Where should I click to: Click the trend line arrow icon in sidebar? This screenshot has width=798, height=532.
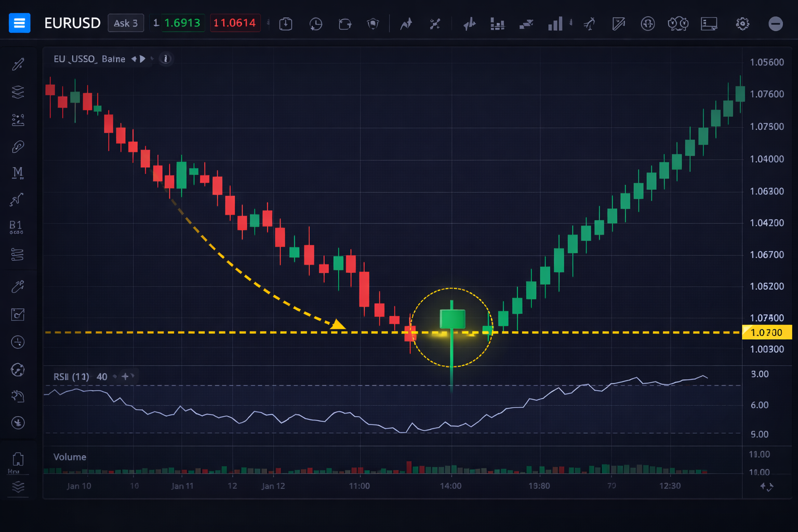click(x=18, y=200)
